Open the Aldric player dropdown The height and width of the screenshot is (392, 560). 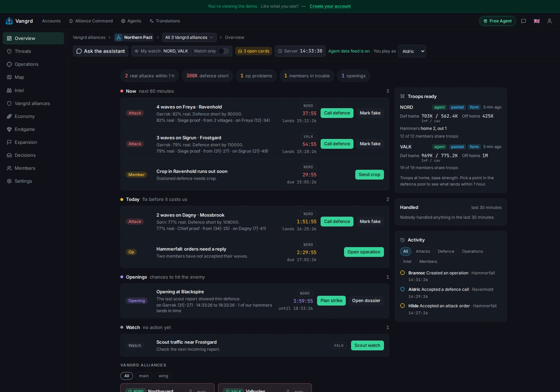[x=412, y=51]
